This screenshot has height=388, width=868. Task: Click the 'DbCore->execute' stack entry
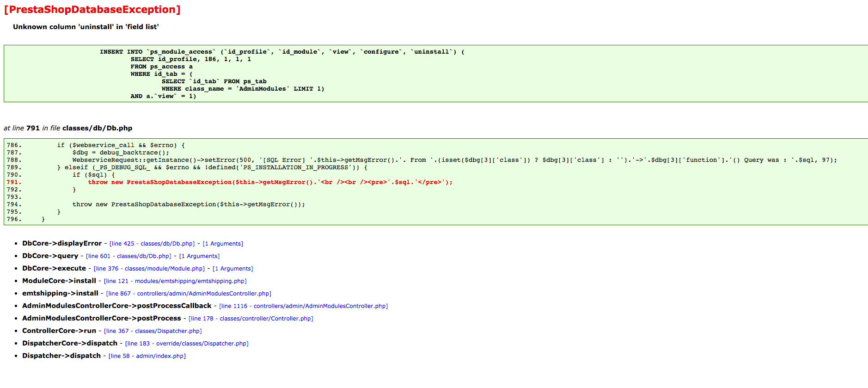click(x=54, y=268)
